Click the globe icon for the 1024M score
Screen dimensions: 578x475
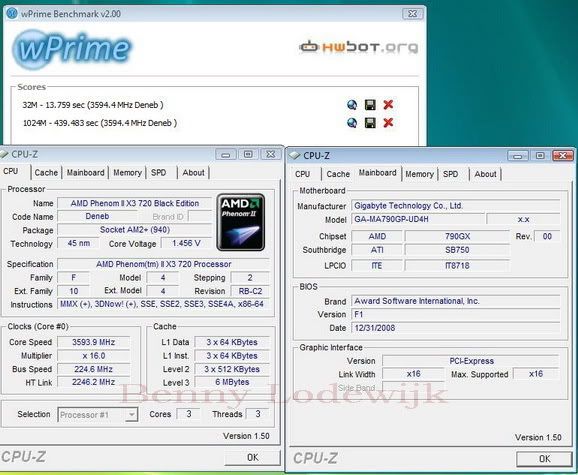(352, 123)
